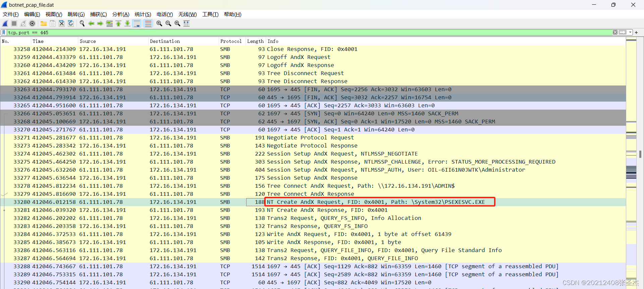Screen dimensions: 644x289
Task: Sort by the Destination column header
Action: 183,41
